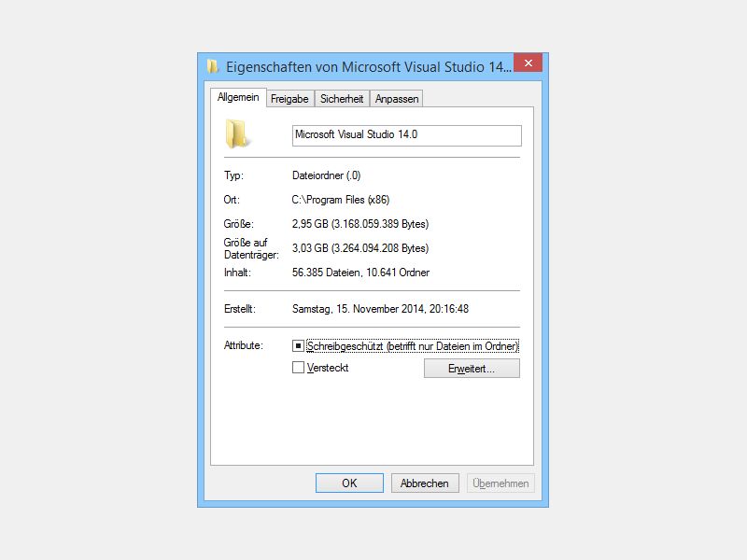The image size is (747, 560).
Task: Click the 'Ort:' label
Action: (x=232, y=200)
